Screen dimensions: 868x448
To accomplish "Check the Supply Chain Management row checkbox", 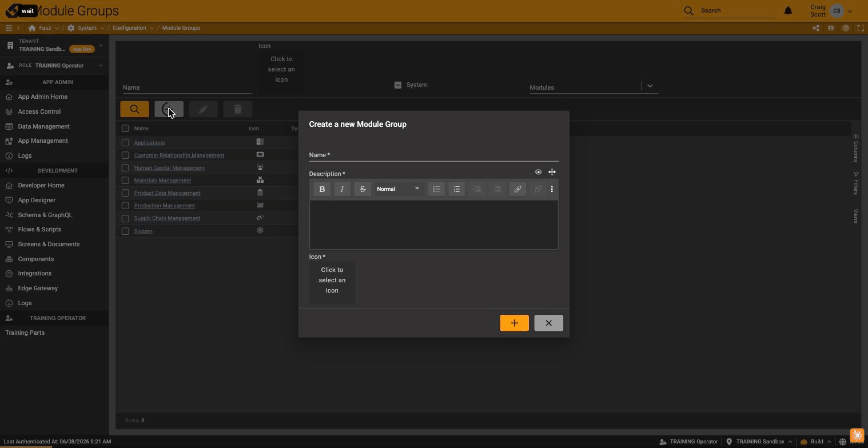I will pyautogui.click(x=125, y=218).
